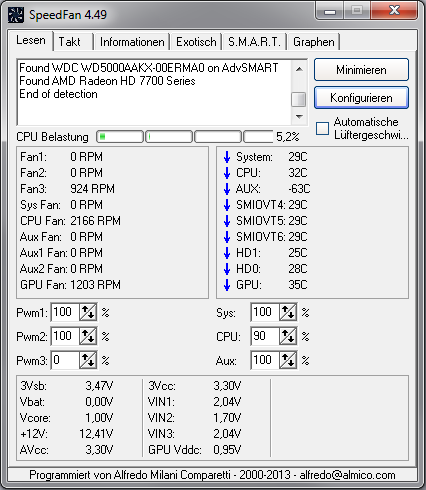This screenshot has width=426, height=490.
Task: Click the Pwm3 value field showing 0
Action: pyautogui.click(x=65, y=360)
